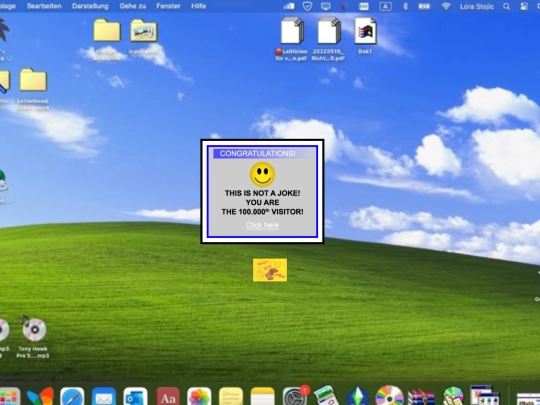Viewport: 540px width, 405px height.
Task: Open the Stickies app in dock
Action: pos(231,397)
